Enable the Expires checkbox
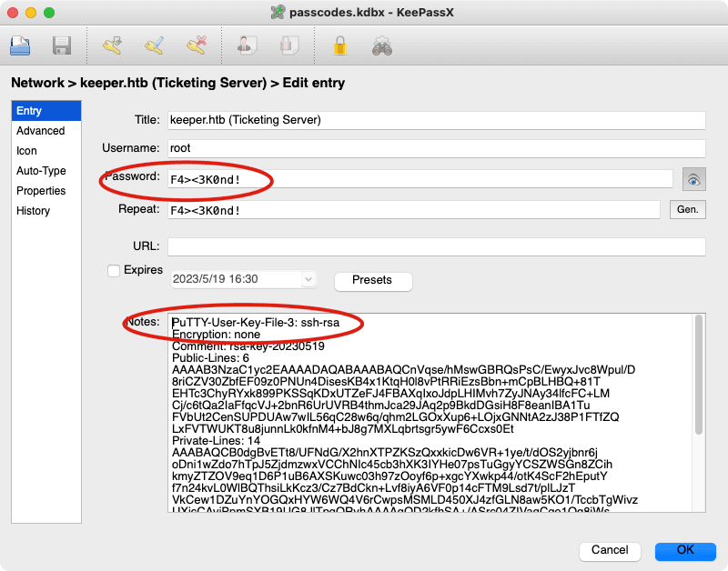The height and width of the screenshot is (571, 728). coord(114,270)
